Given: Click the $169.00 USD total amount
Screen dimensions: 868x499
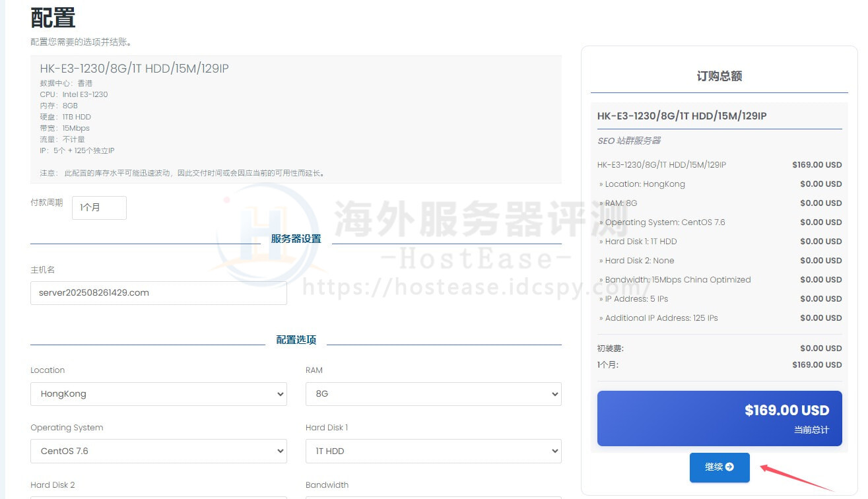Looking at the screenshot, I should pyautogui.click(x=787, y=411).
